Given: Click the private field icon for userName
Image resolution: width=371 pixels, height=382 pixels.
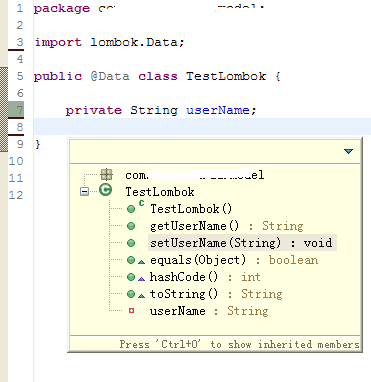Looking at the screenshot, I should click(131, 311).
